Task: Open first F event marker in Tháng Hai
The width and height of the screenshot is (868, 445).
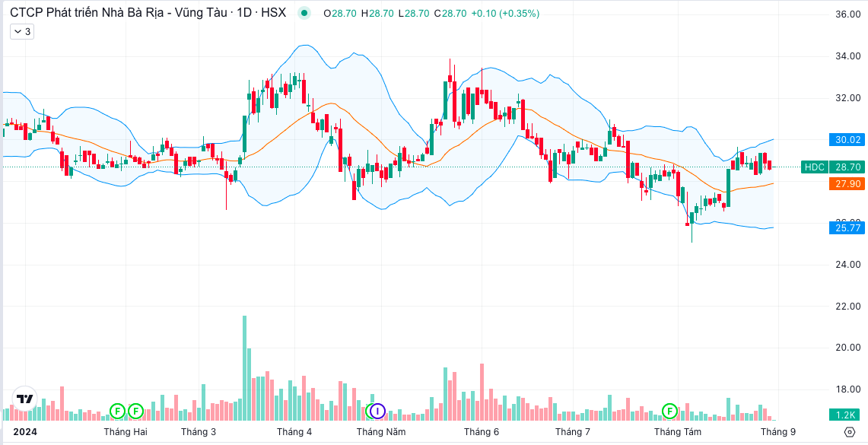Action: pos(117,412)
